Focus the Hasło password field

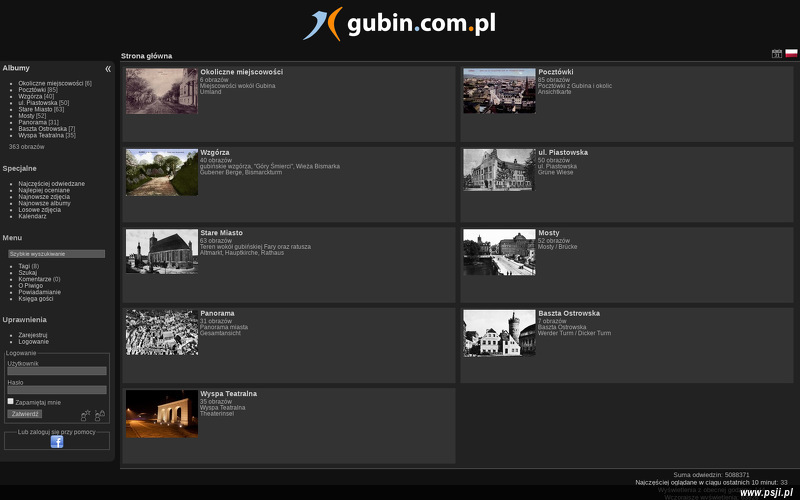point(57,390)
